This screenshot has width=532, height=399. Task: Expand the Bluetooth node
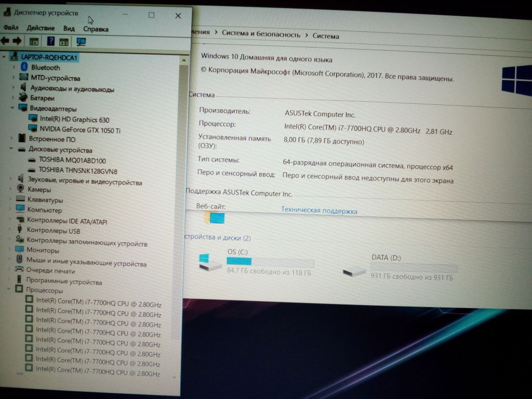(14, 67)
